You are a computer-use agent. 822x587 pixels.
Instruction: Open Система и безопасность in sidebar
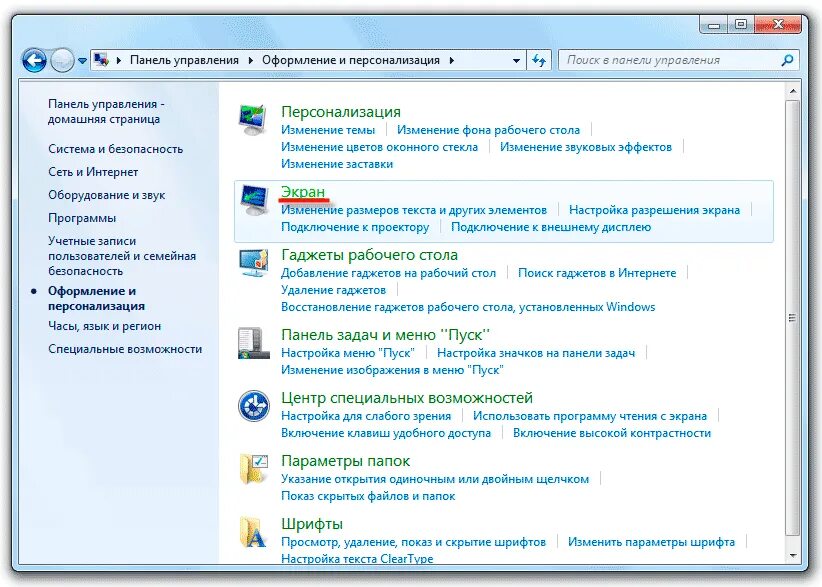point(115,149)
